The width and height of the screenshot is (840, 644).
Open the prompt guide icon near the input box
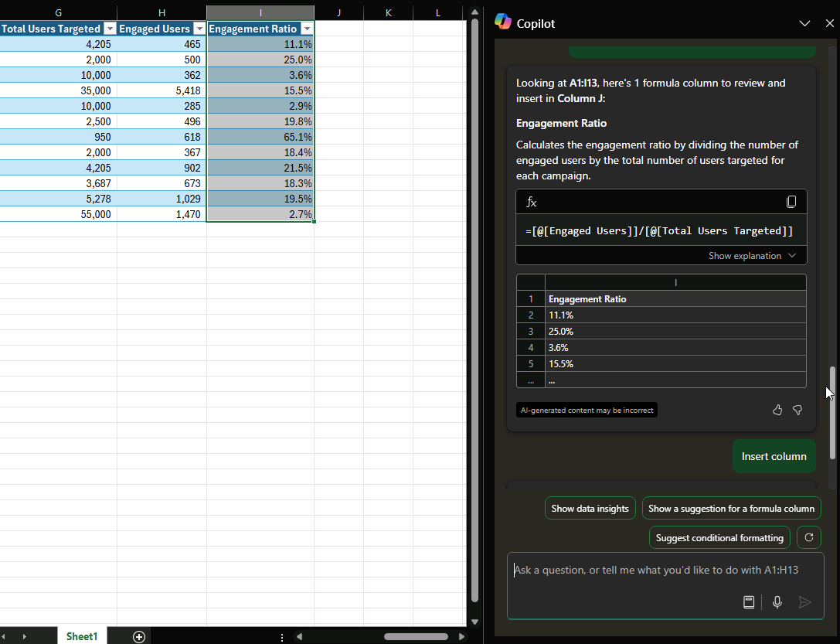click(748, 602)
